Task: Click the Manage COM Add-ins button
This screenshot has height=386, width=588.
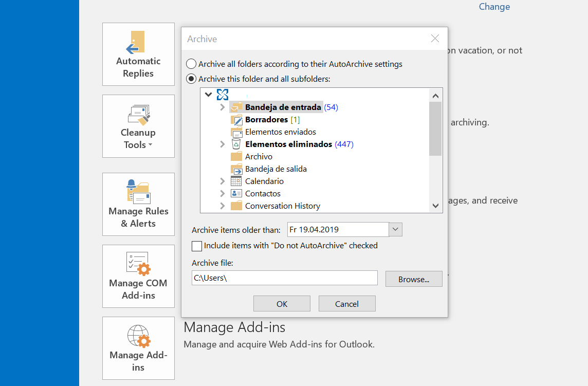Action: [x=138, y=276]
